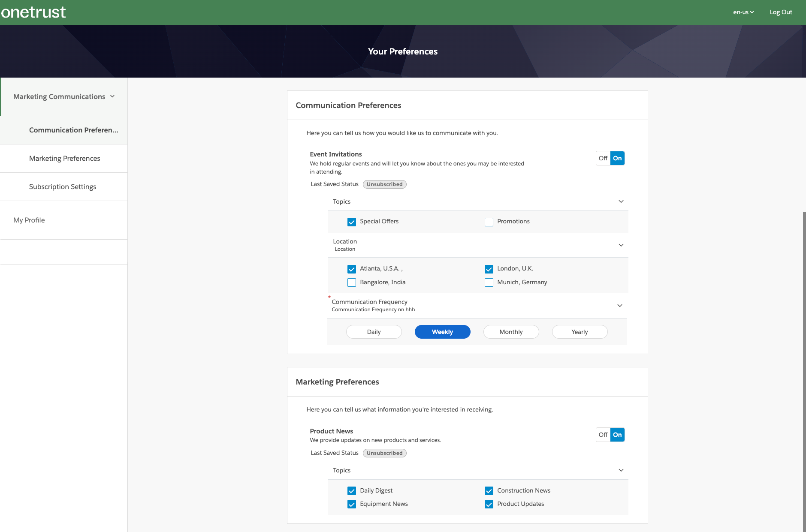Click the Log Out button
806x532 pixels.
tap(781, 12)
